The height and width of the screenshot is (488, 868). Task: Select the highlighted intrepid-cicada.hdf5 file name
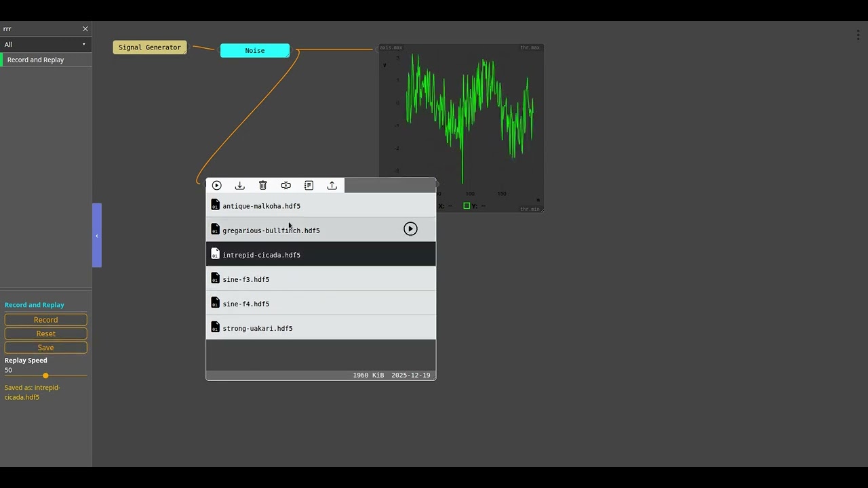click(262, 255)
